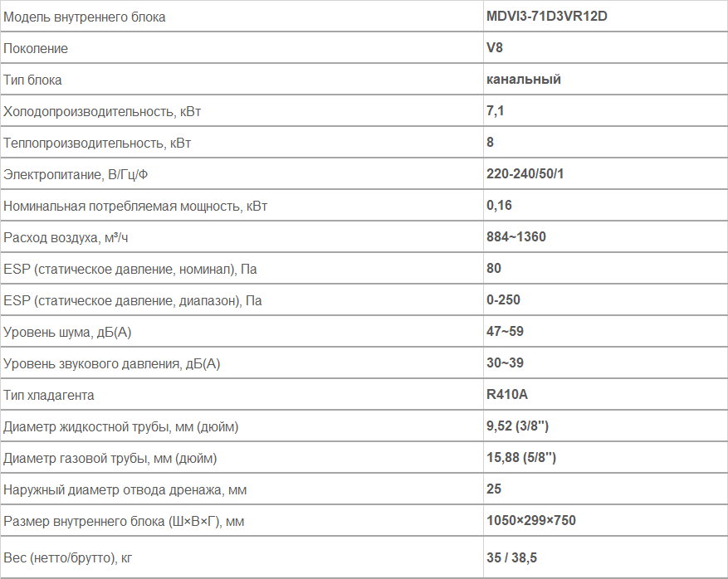
Task: Select the 'Холодопроизводительность, кВт' label
Action: 102,112
